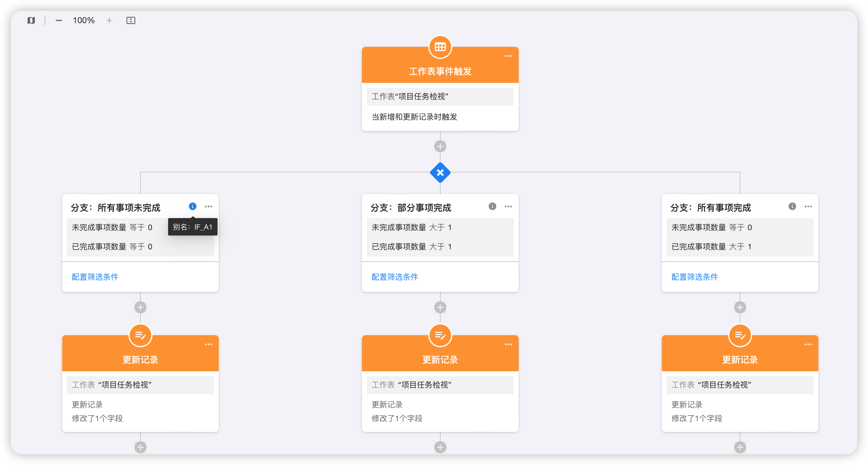The height and width of the screenshot is (465, 868).
Task: Click info icon on 所有事项未完成 branch
Action: pyautogui.click(x=192, y=206)
